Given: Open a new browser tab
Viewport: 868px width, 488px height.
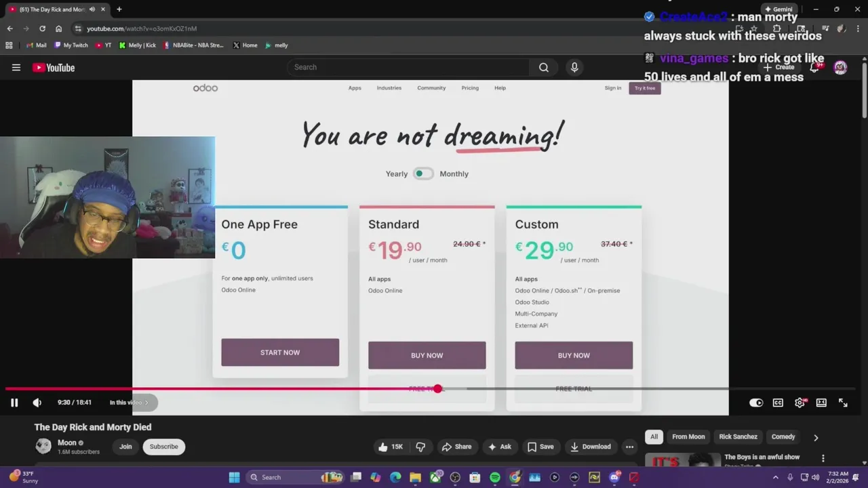Looking at the screenshot, I should 119,9.
